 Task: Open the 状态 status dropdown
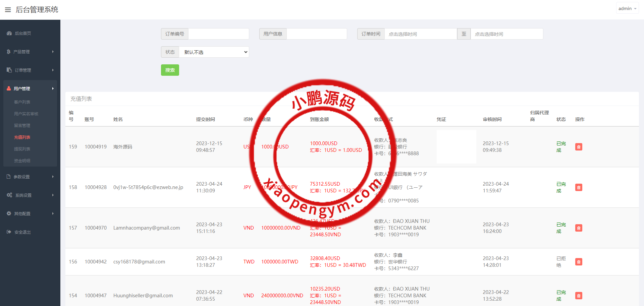pos(214,52)
